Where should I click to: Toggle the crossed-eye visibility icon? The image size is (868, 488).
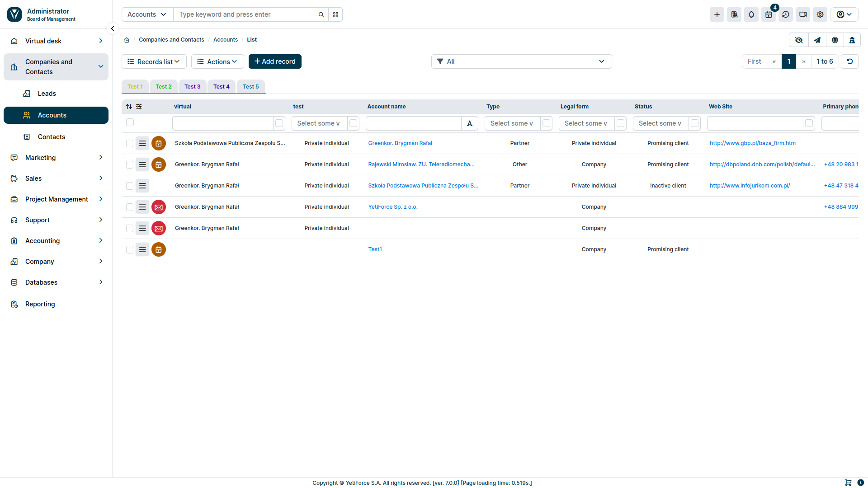click(799, 40)
